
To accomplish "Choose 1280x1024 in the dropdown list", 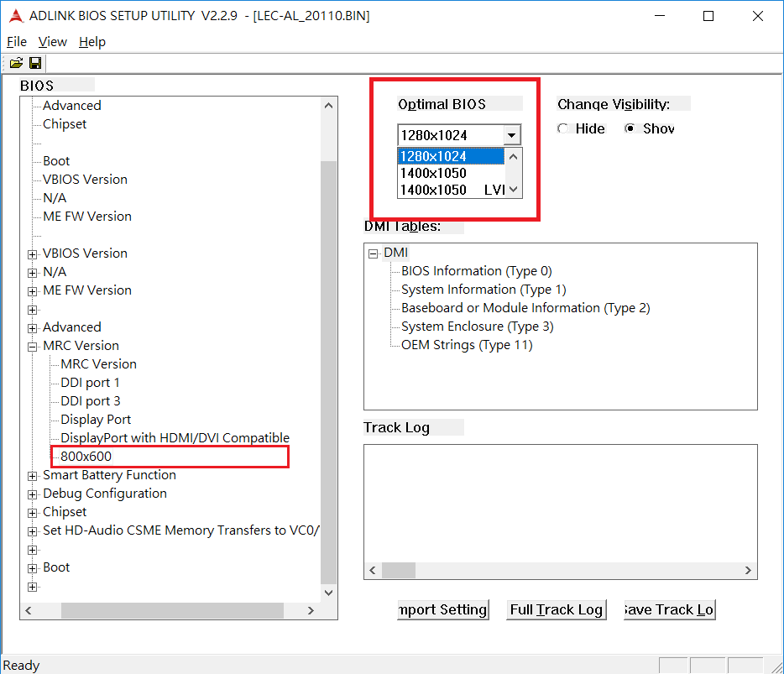I will tap(451, 156).
